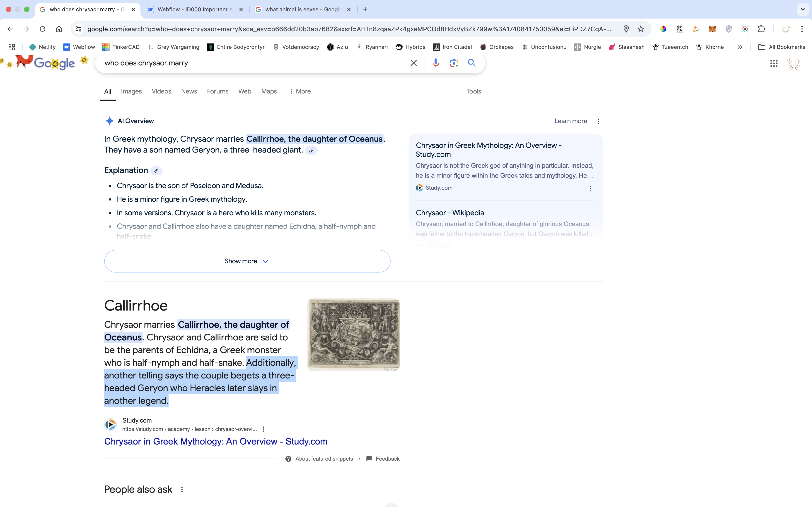This screenshot has width=812, height=507.
Task: Reload the current page
Action: [x=43, y=29]
